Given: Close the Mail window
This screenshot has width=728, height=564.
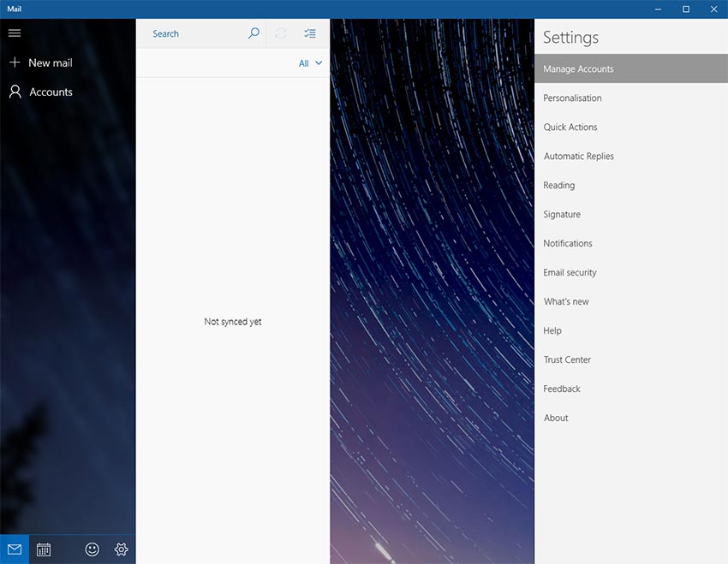Looking at the screenshot, I should 714,9.
